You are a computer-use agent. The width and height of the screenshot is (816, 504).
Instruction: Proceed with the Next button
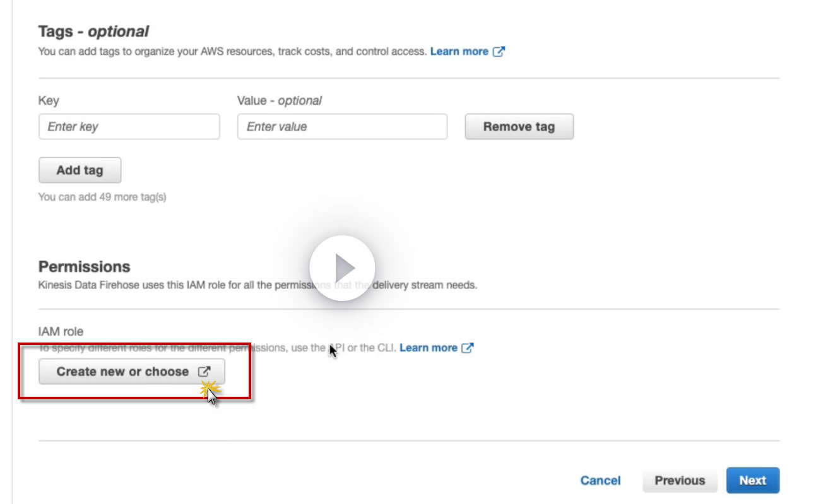click(752, 480)
